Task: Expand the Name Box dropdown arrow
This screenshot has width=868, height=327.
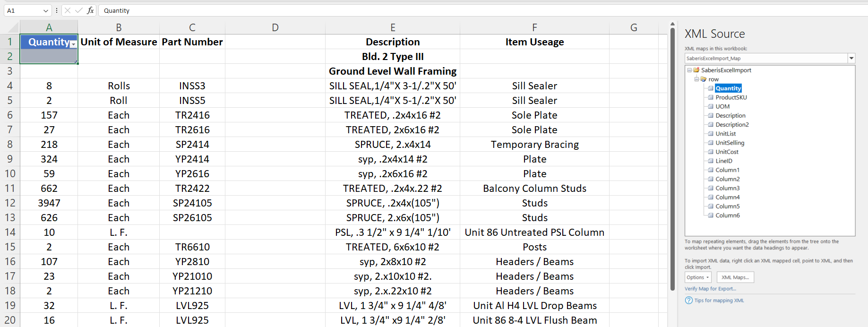Action: coord(46,10)
